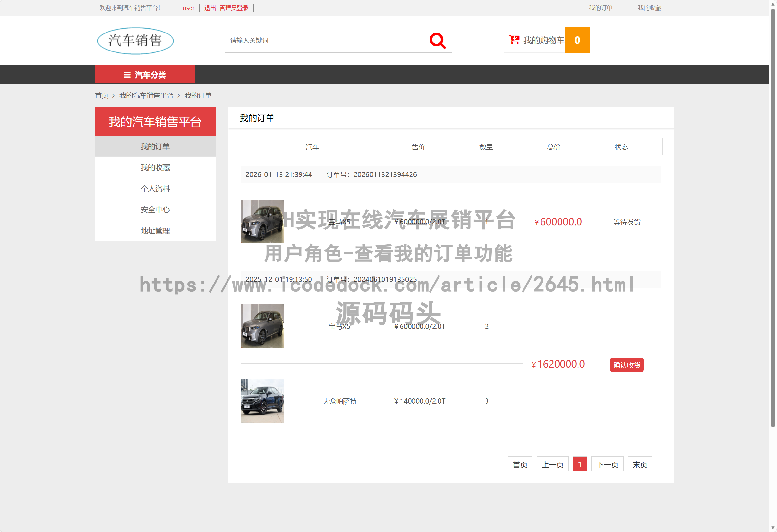Click the 确认收货 button
This screenshot has width=777, height=532.
coord(626,365)
